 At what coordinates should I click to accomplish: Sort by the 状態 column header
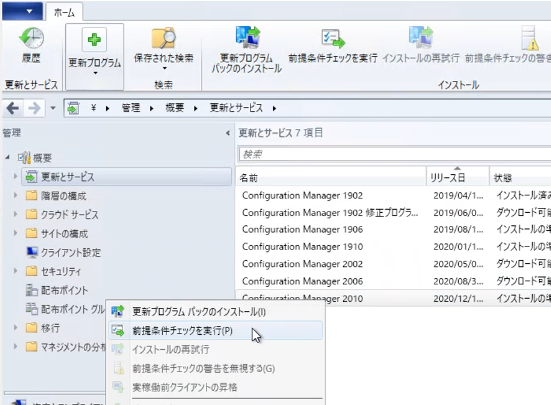pos(520,178)
